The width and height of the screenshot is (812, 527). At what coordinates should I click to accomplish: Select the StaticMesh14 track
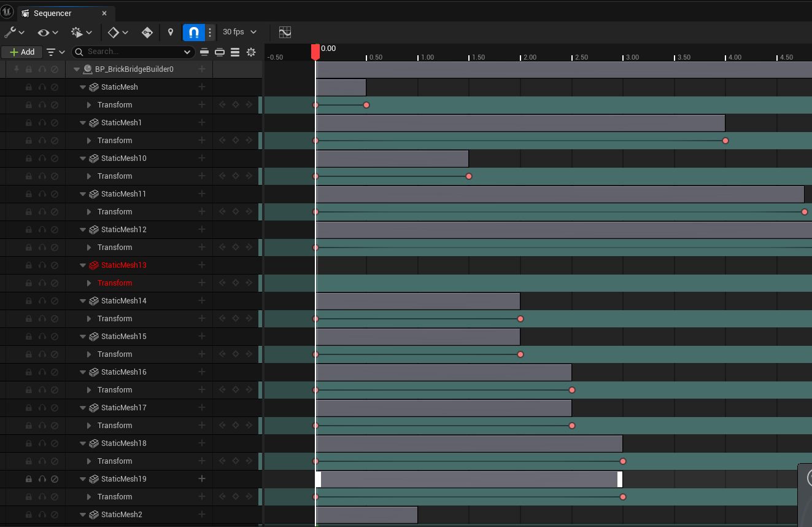point(123,301)
